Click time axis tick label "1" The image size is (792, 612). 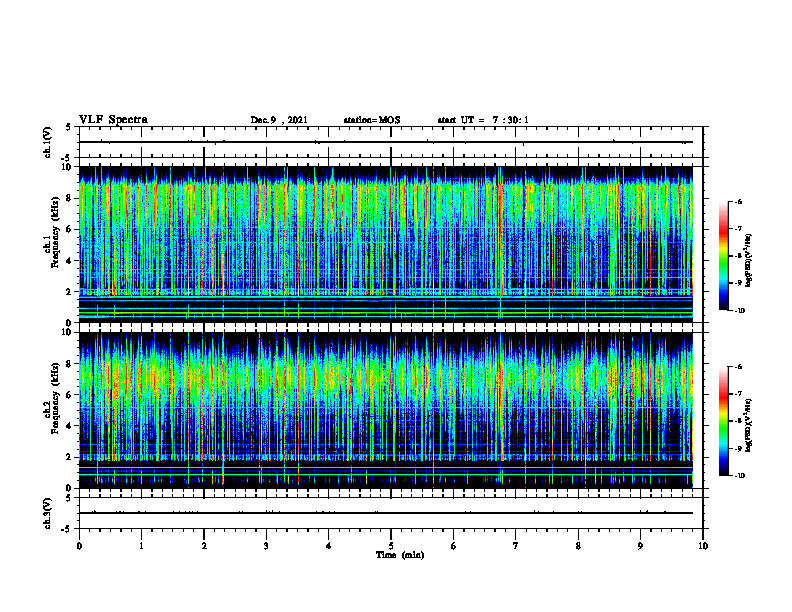point(141,546)
